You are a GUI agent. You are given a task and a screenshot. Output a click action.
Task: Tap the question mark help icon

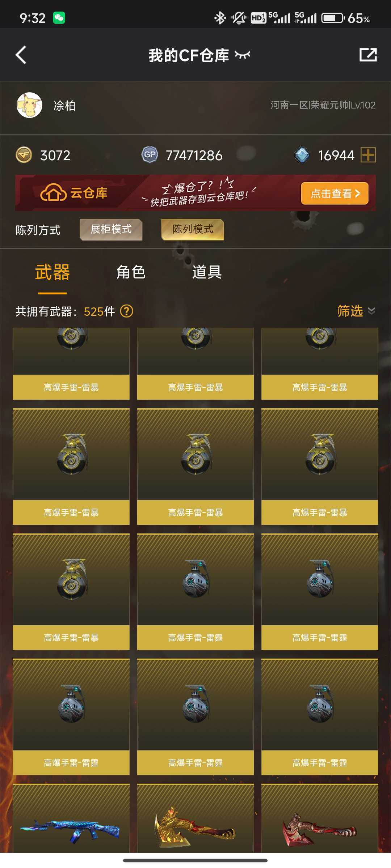pyautogui.click(x=126, y=311)
